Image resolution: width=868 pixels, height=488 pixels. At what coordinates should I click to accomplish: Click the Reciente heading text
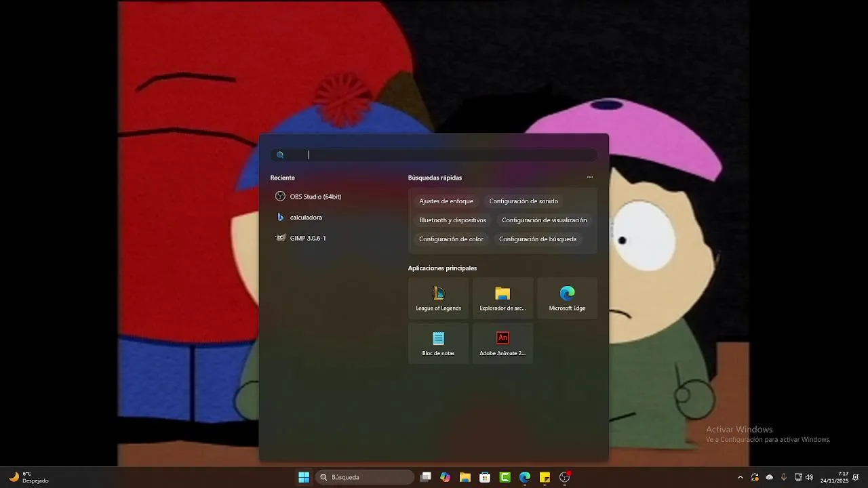point(282,178)
